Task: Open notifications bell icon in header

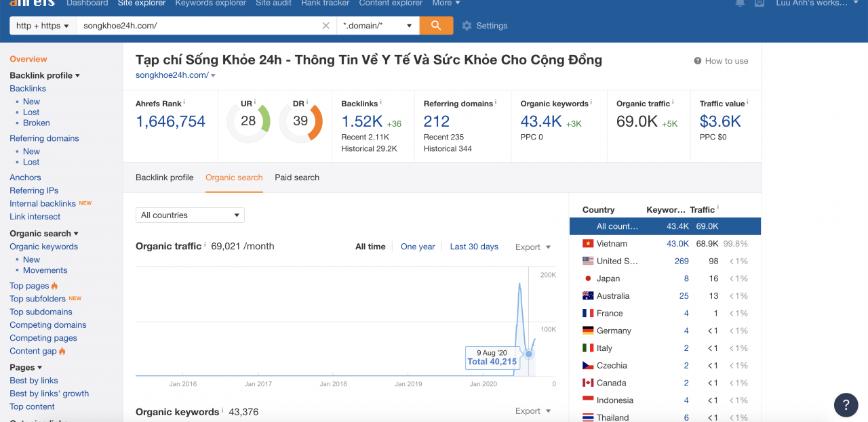Action: pyautogui.click(x=740, y=3)
